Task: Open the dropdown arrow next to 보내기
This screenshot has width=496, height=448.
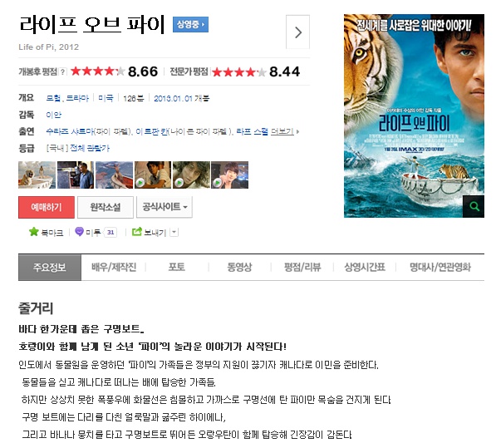Action: pos(174,232)
